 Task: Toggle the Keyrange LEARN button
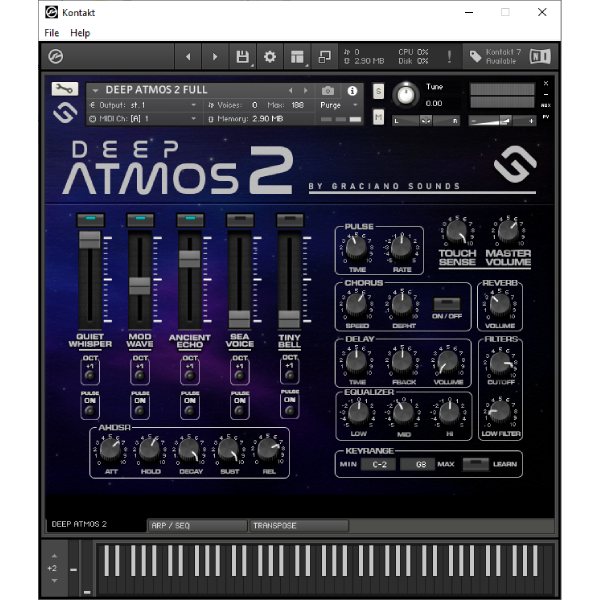pyautogui.click(x=476, y=464)
